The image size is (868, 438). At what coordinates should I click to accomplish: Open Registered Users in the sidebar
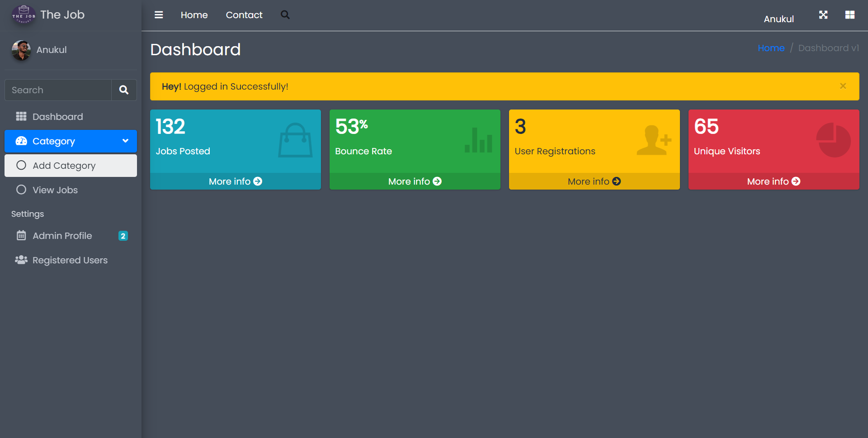(x=70, y=260)
